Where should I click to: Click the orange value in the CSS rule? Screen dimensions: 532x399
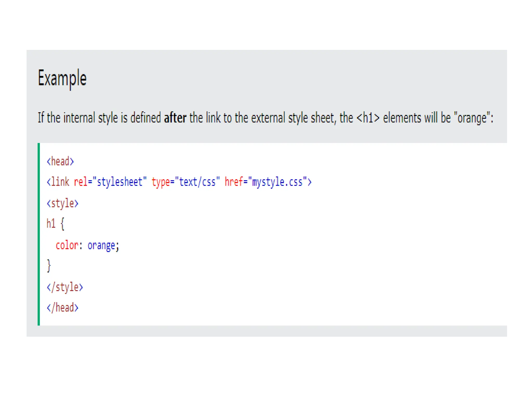101,245
